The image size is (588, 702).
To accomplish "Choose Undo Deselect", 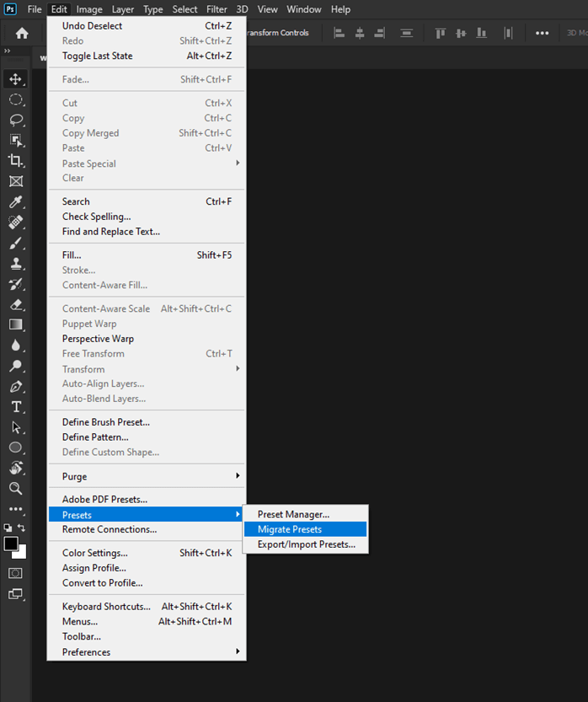I will pos(147,26).
